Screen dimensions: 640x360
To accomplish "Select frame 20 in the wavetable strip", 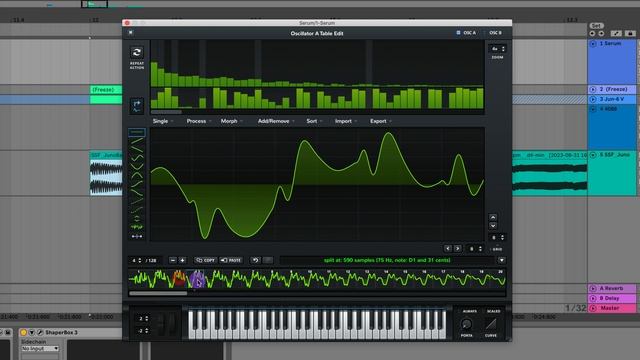I will pyautogui.click(x=498, y=279).
